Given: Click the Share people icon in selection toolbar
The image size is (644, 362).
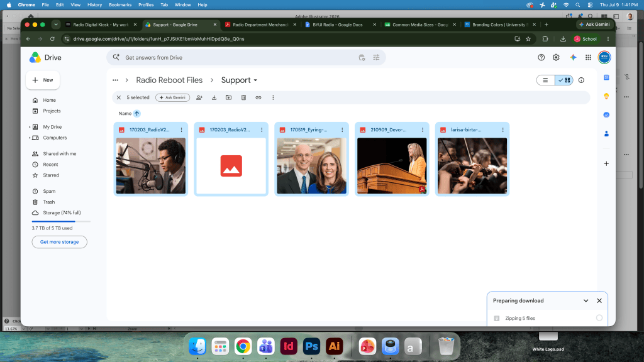Looking at the screenshot, I should [199, 97].
